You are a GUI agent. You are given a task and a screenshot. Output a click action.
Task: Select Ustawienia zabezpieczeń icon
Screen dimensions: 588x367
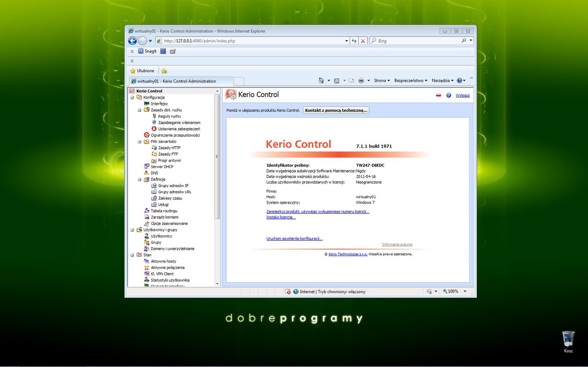coord(154,129)
